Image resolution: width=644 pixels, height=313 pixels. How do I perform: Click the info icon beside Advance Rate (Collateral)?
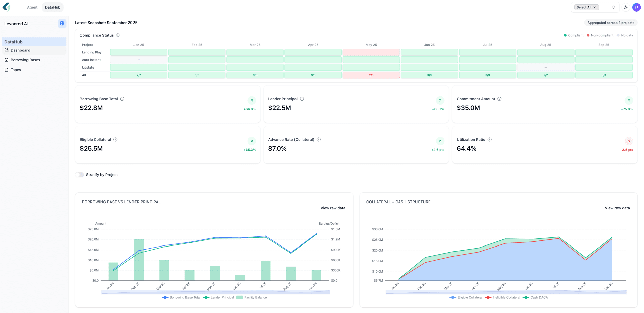pyautogui.click(x=318, y=139)
